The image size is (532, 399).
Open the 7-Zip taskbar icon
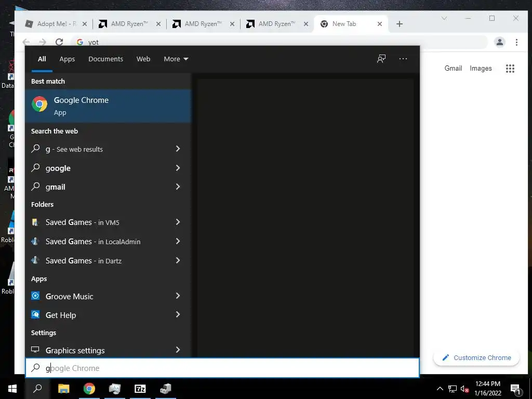click(x=140, y=389)
